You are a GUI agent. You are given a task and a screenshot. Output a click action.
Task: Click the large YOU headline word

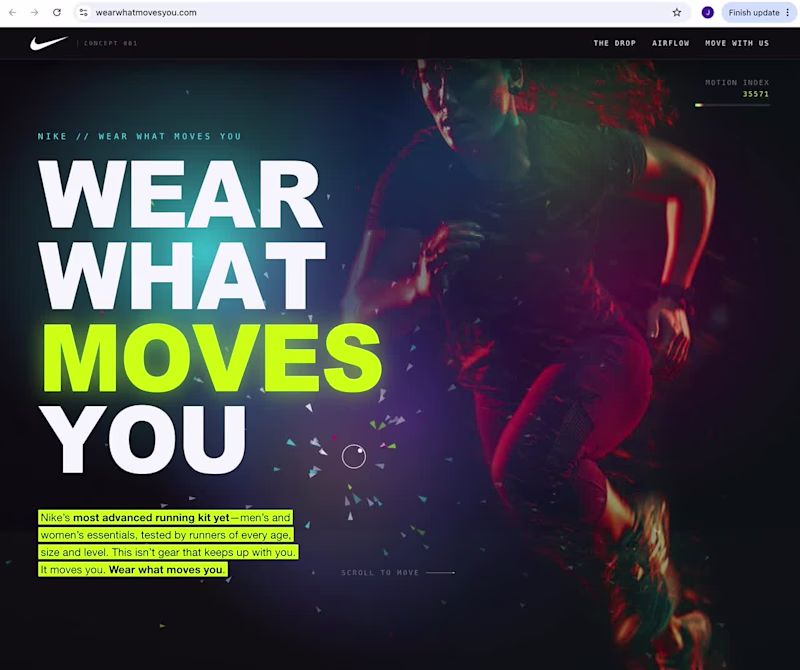tap(144, 439)
